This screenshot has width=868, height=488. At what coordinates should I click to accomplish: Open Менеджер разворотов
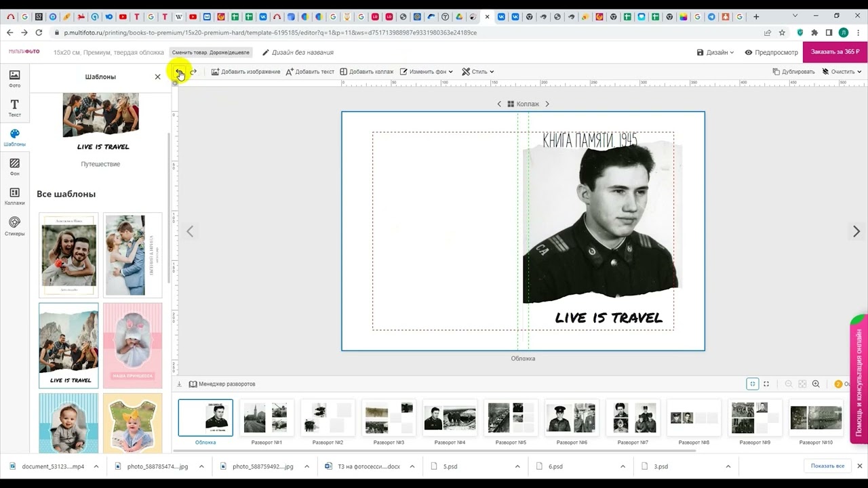point(222,384)
